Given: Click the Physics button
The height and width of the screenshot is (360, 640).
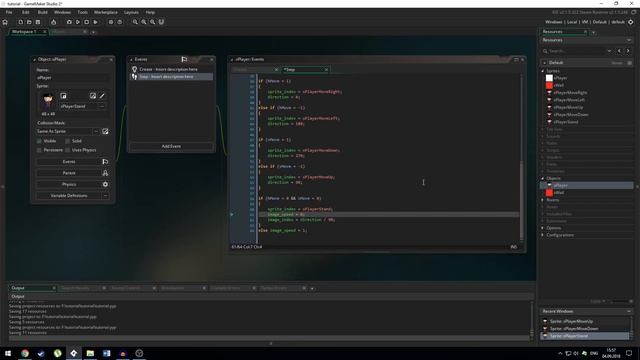Looking at the screenshot, I should 69,184.
